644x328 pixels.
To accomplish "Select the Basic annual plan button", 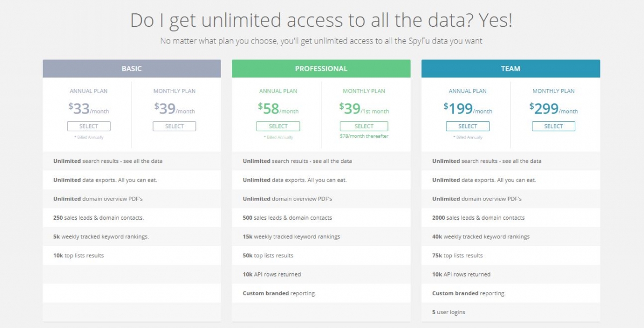I will coord(89,126).
